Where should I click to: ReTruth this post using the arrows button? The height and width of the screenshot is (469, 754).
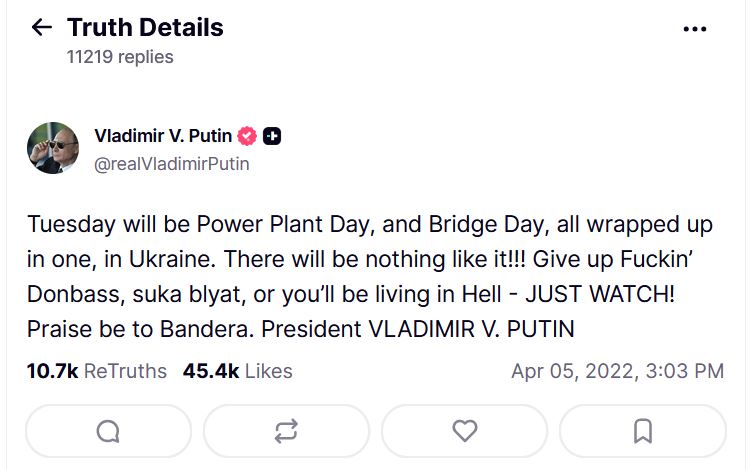(x=286, y=431)
